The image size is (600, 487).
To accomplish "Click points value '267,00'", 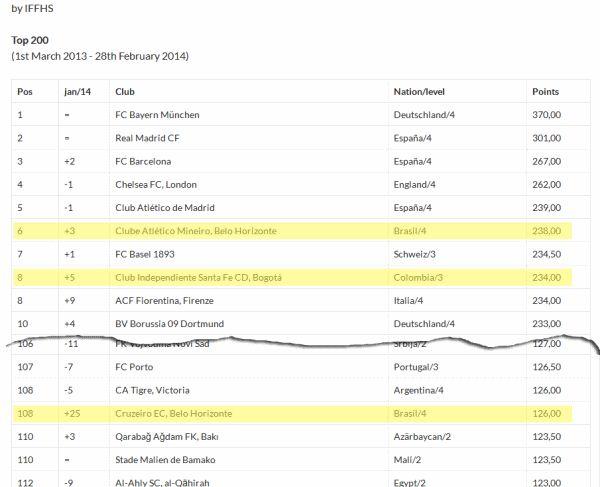I will pos(546,161).
